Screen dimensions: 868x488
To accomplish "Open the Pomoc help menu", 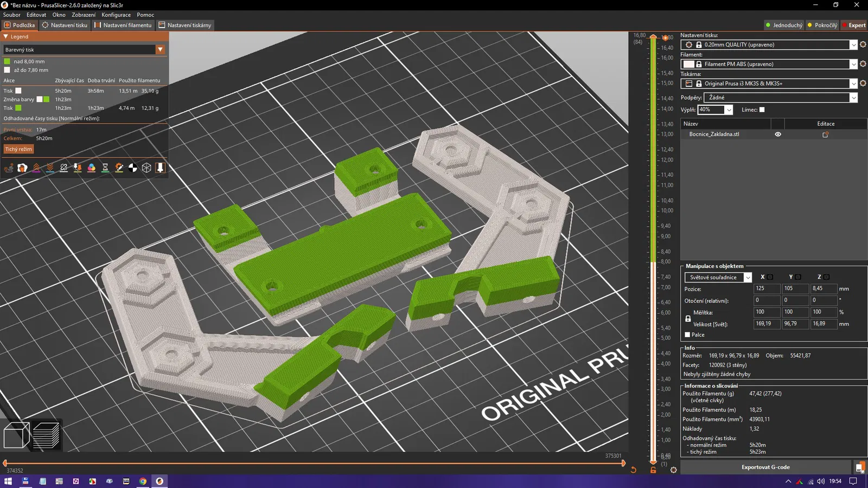I will point(145,15).
